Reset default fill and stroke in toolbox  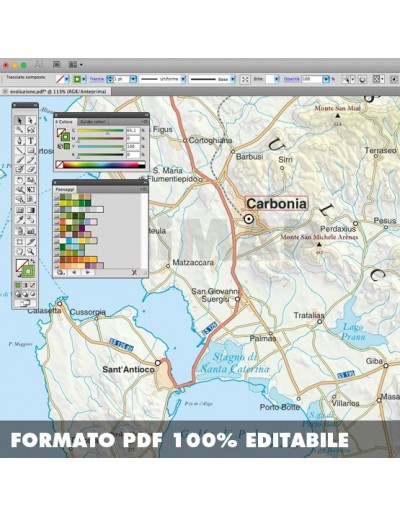(x=18, y=275)
